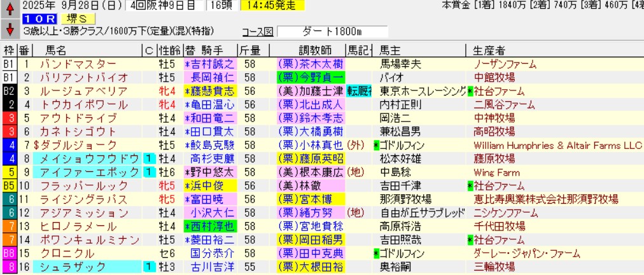The width and height of the screenshot is (644, 275).
Task: Click the 斤量 column header
Action: (x=249, y=50)
